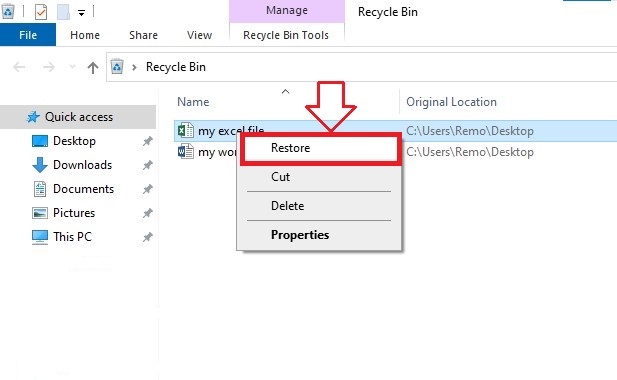Click the Recycle Bin icon in title bar
The width and height of the screenshot is (617, 380).
pyautogui.click(x=7, y=11)
